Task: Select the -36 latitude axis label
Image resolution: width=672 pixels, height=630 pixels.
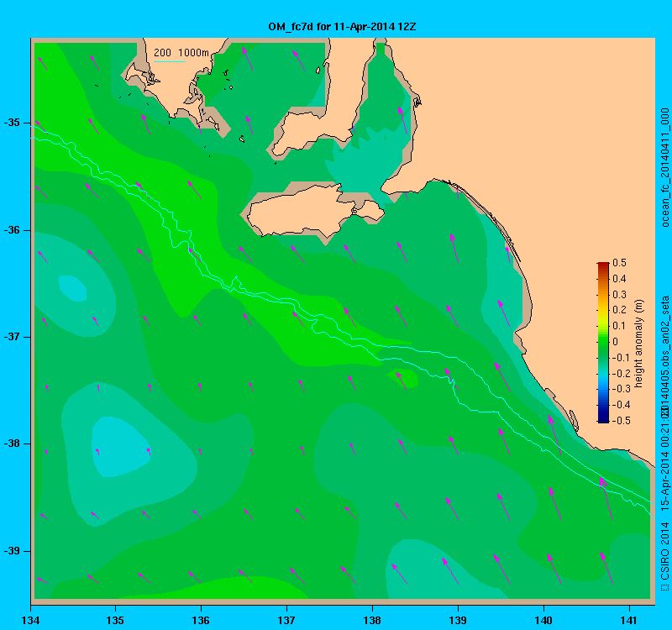Action: coord(12,230)
